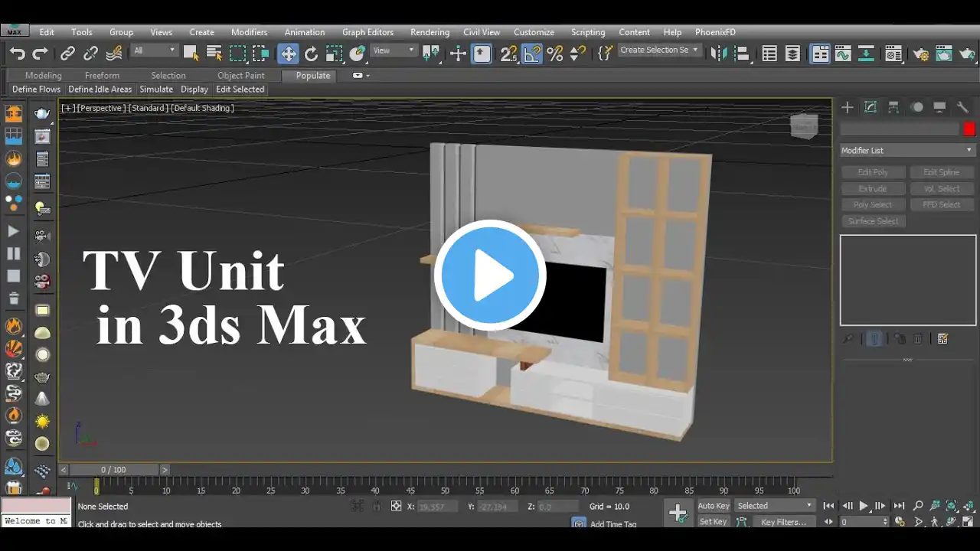Select the Freeform ribbon tab
The width and height of the screenshot is (980, 551).
tap(102, 76)
